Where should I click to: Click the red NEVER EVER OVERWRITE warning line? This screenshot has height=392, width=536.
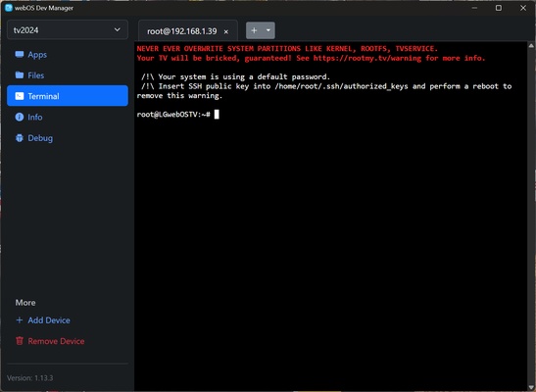click(287, 49)
